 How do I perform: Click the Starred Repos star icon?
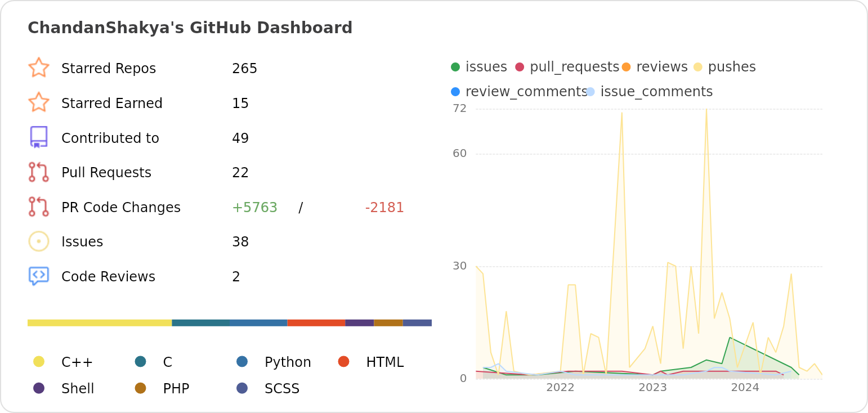39,68
